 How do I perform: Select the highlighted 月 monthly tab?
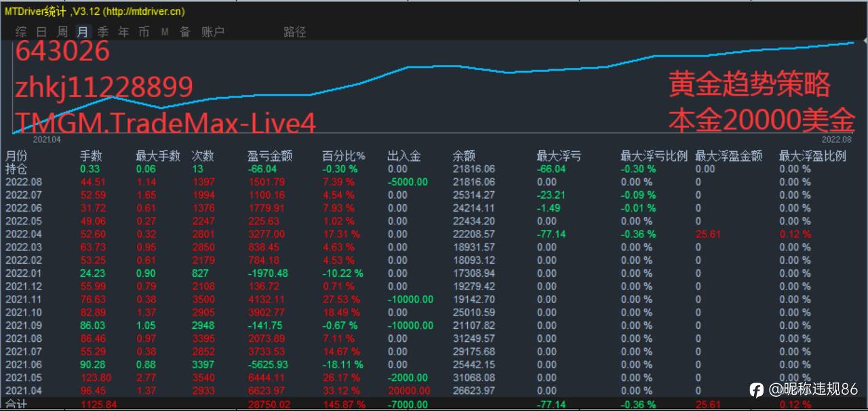[x=83, y=32]
